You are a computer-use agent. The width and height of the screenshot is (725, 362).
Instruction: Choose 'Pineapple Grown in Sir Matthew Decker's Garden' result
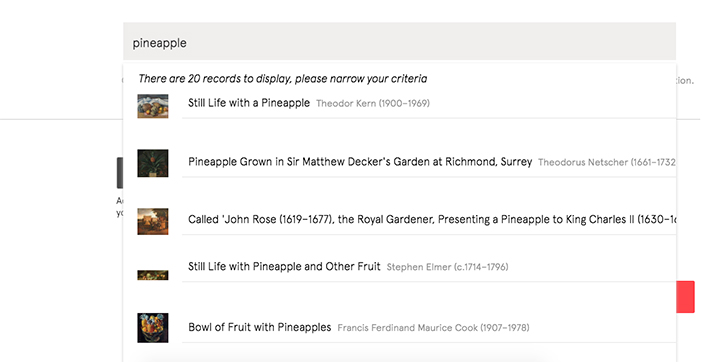click(x=360, y=162)
